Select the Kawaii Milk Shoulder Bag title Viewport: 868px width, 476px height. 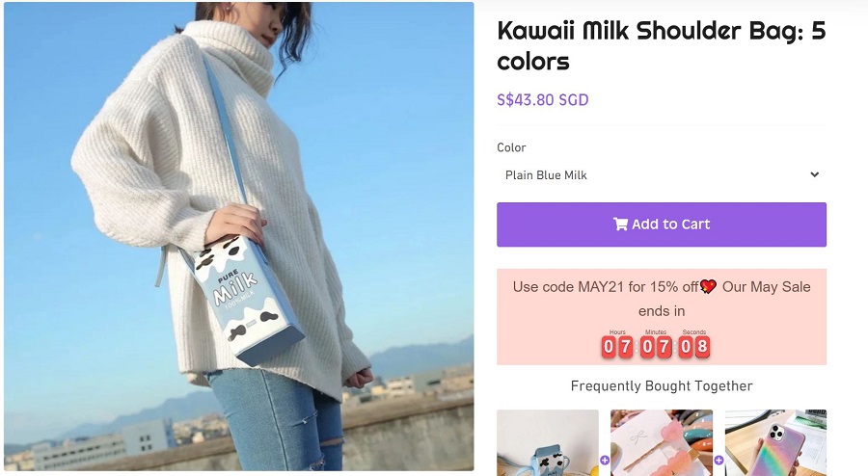[662, 45]
